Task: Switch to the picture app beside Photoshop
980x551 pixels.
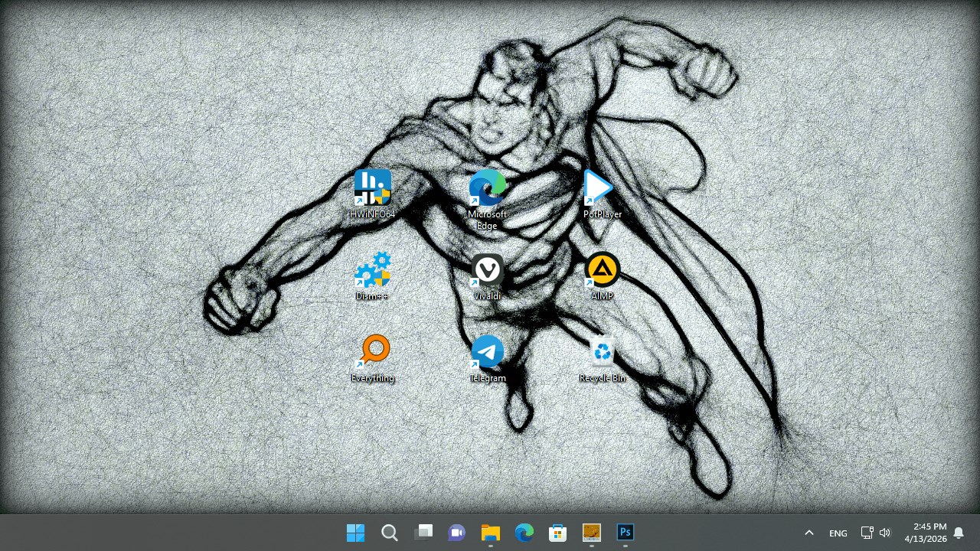Action: coord(591,533)
